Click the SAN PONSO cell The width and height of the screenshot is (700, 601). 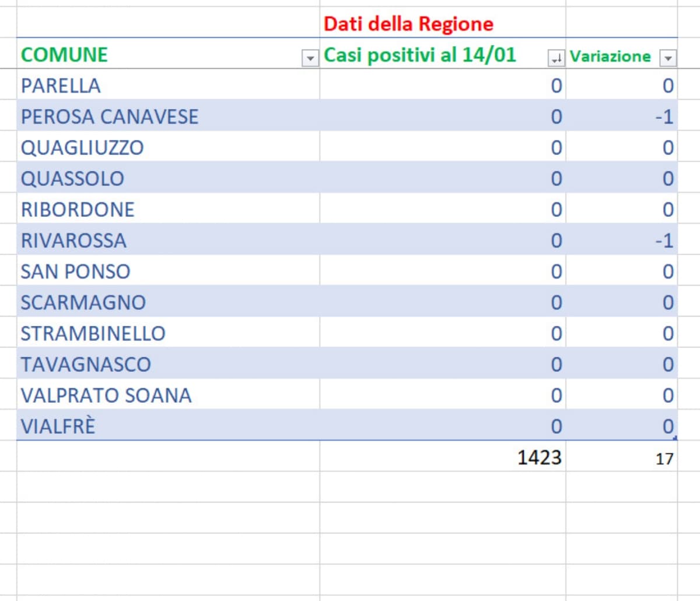click(75, 272)
